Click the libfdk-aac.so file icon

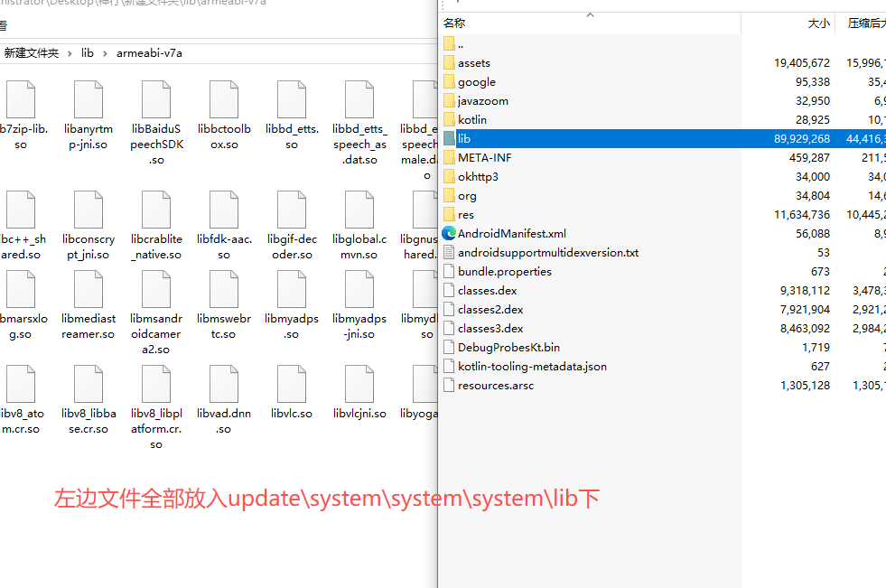(x=224, y=210)
